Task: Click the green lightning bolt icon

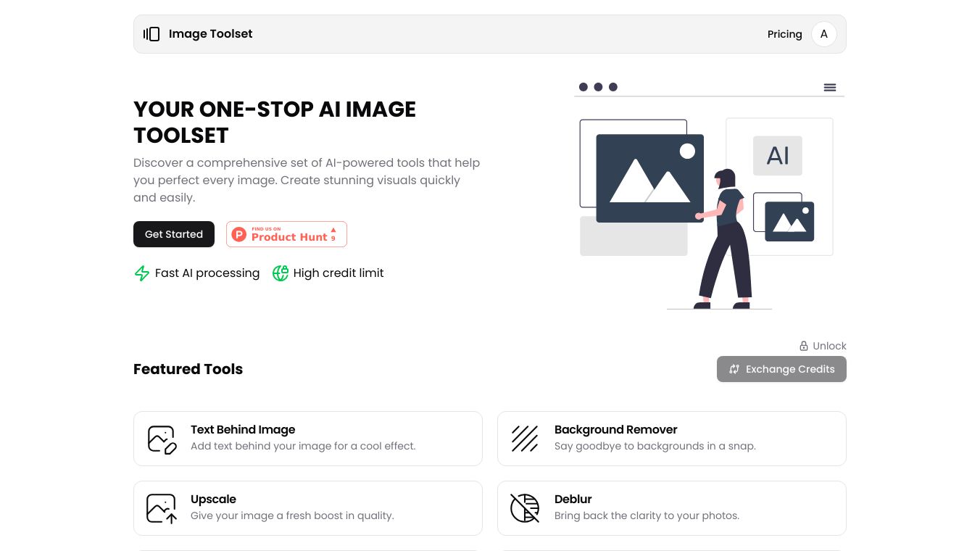Action: (x=142, y=273)
